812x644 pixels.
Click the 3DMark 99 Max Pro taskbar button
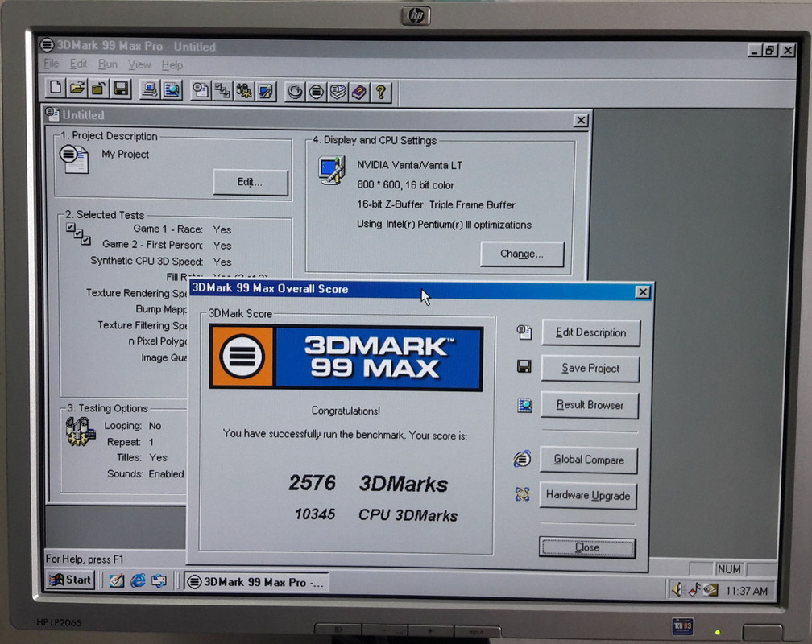[257, 582]
